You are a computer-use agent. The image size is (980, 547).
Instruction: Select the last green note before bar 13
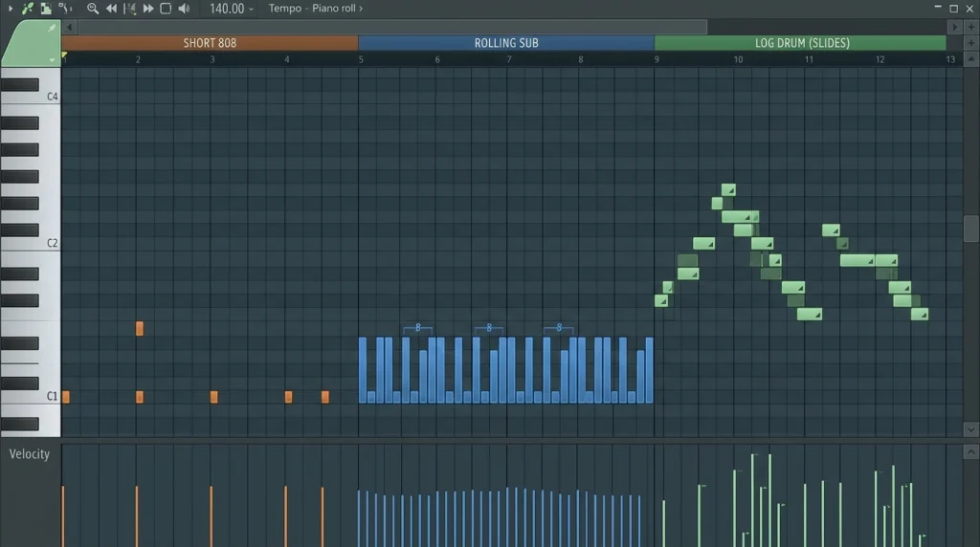(920, 314)
